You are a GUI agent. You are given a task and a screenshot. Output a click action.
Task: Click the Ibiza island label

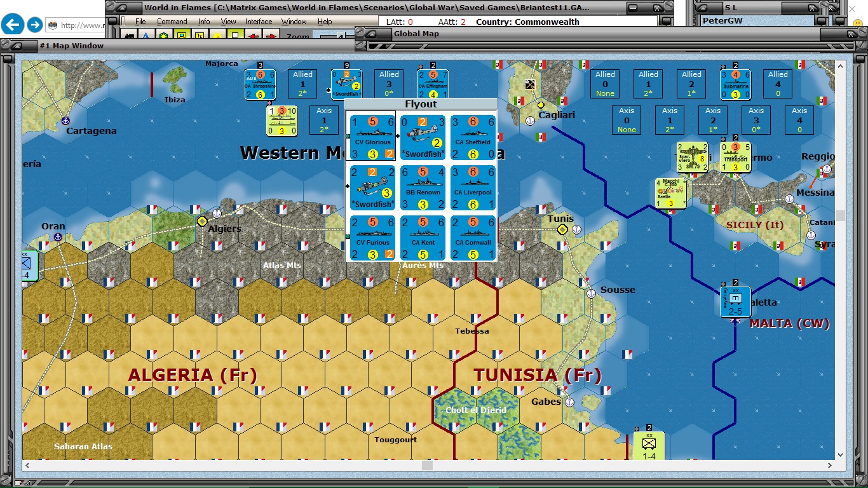[x=175, y=99]
